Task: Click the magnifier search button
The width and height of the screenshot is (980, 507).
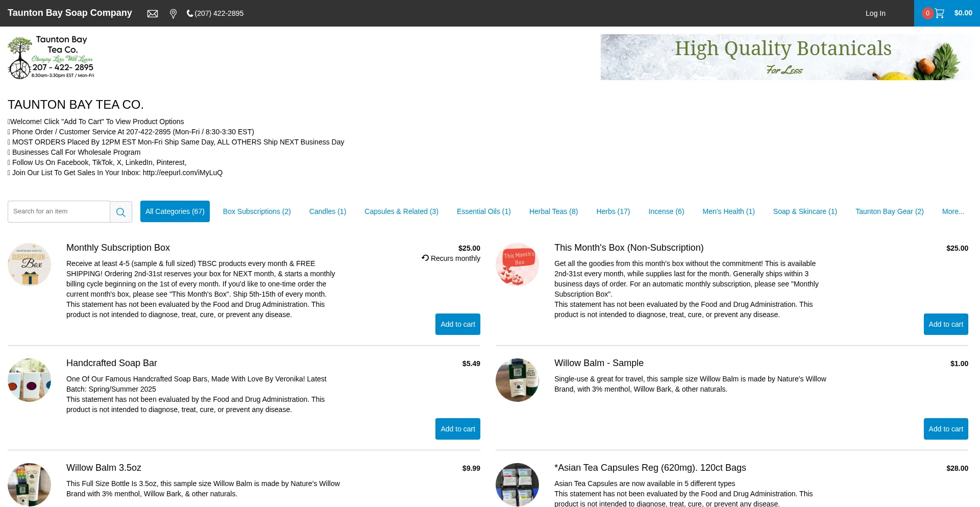Action: pyautogui.click(x=121, y=212)
